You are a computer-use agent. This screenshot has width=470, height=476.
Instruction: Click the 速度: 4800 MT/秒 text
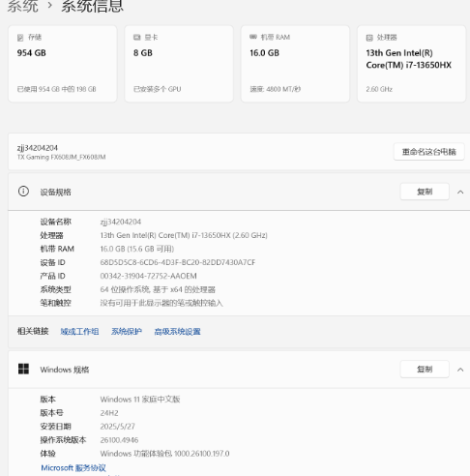[276, 89]
